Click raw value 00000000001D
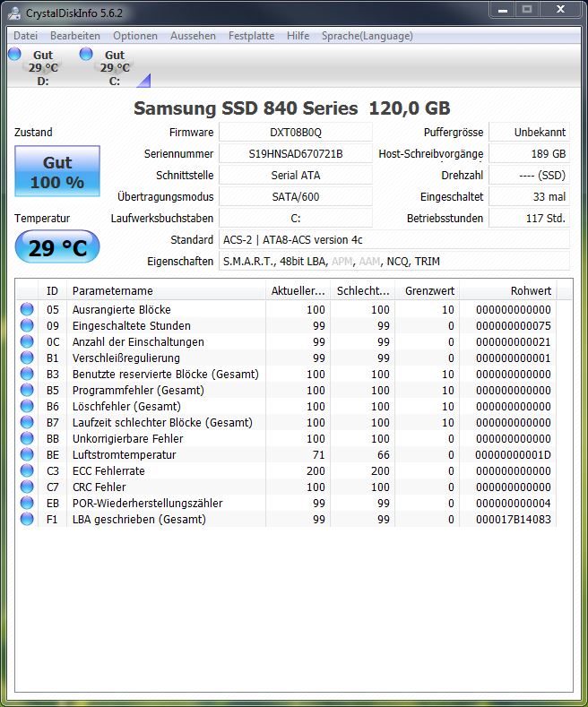 pyautogui.click(x=513, y=454)
